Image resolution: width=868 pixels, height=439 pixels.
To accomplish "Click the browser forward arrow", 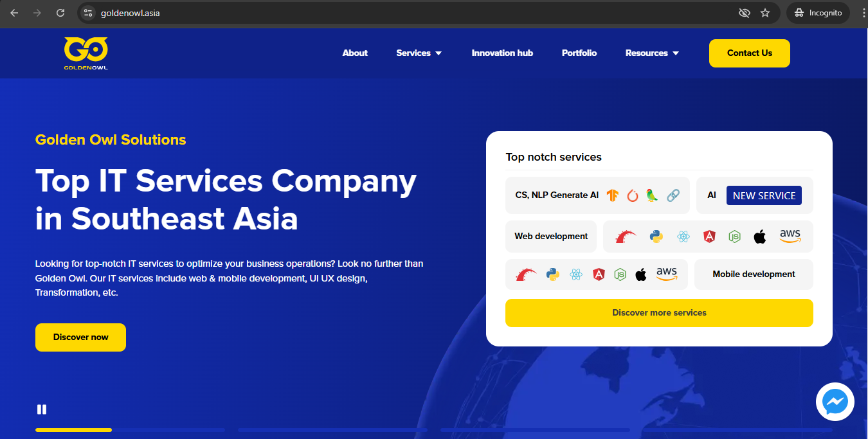I will pyautogui.click(x=37, y=13).
